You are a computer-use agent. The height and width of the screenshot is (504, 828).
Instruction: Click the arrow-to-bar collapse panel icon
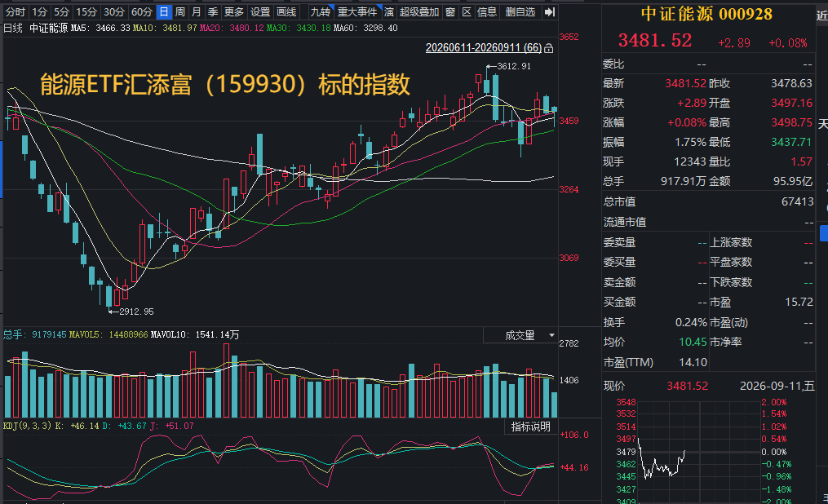550,11
